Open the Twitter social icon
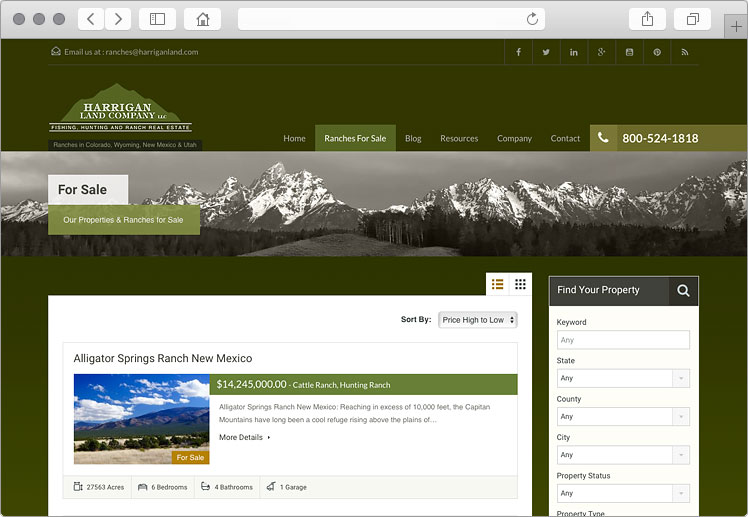748x517 pixels. pos(546,52)
